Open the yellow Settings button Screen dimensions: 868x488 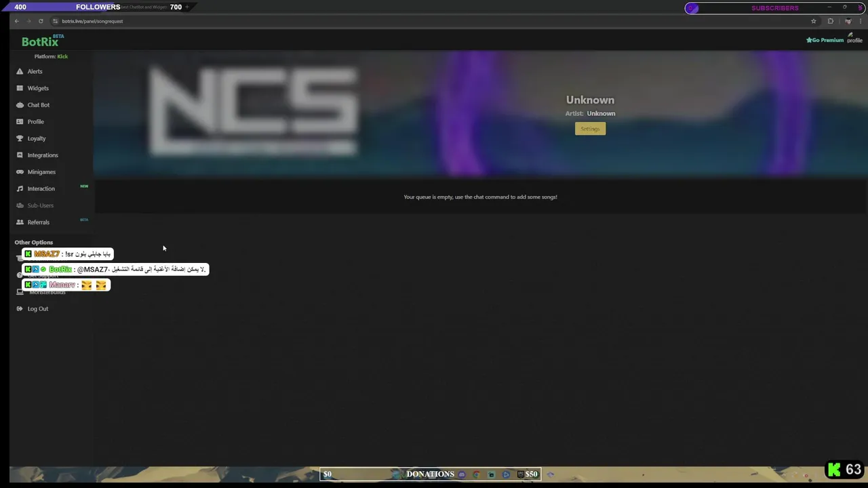[x=590, y=129]
